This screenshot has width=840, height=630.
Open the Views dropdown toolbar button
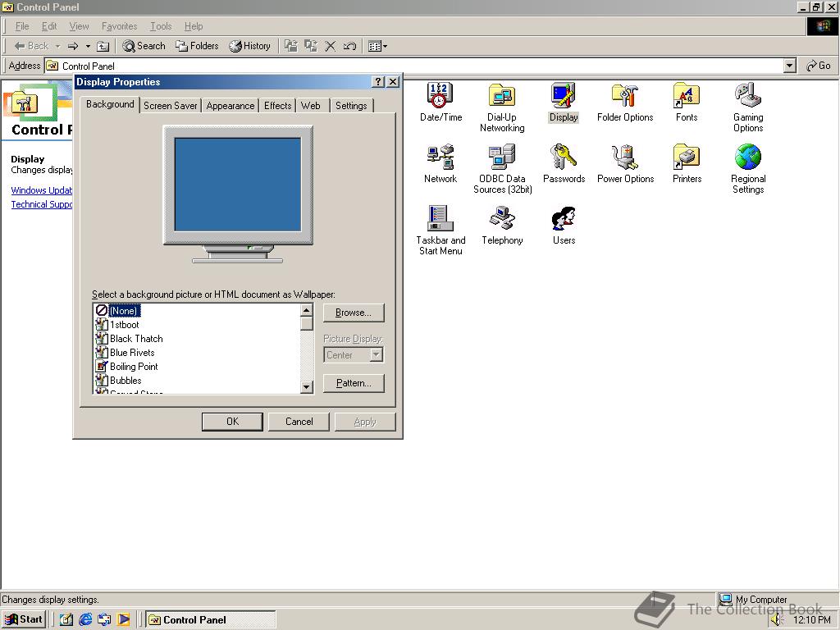377,46
